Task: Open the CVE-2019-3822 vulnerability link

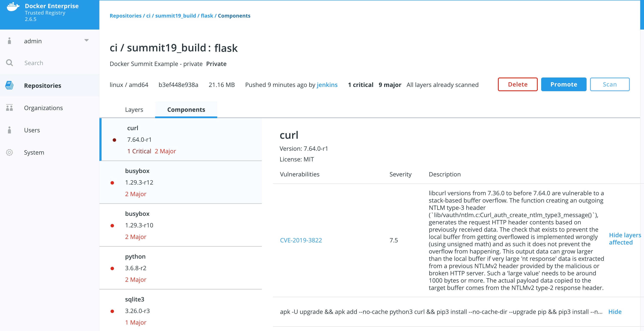Action: [x=301, y=240]
